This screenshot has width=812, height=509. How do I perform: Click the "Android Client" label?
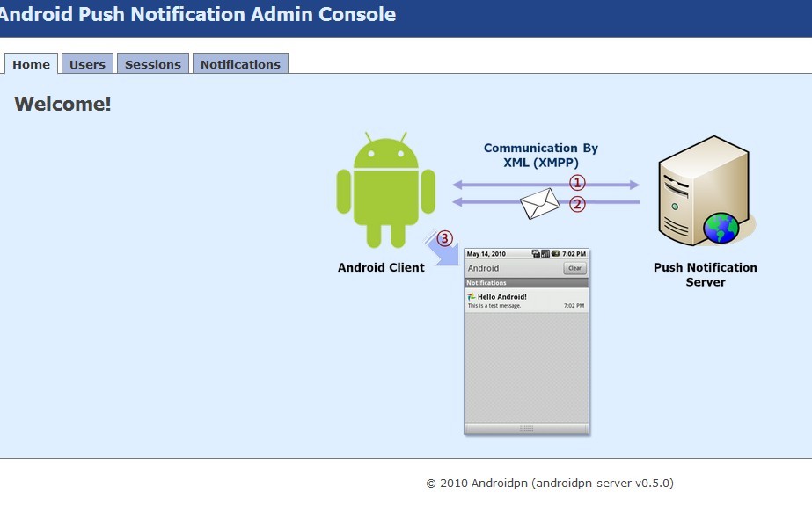tap(381, 267)
